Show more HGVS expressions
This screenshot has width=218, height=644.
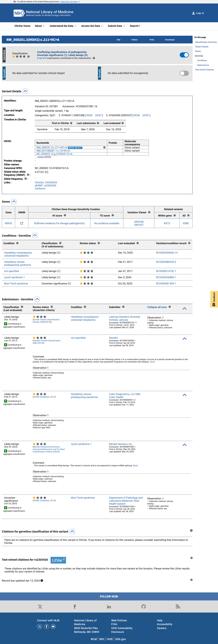tap(43, 157)
